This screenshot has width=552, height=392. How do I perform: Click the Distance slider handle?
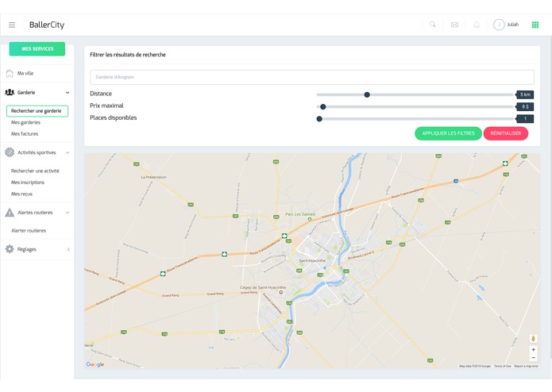(x=367, y=94)
